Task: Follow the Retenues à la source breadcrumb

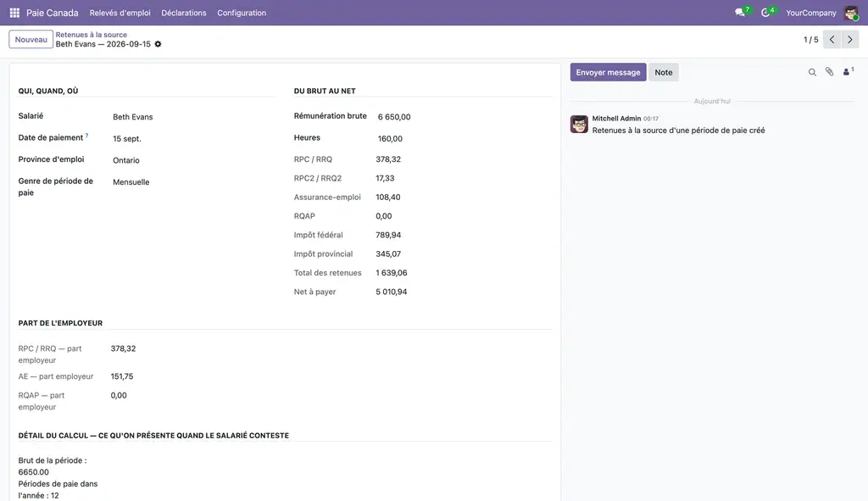Action: pyautogui.click(x=92, y=34)
